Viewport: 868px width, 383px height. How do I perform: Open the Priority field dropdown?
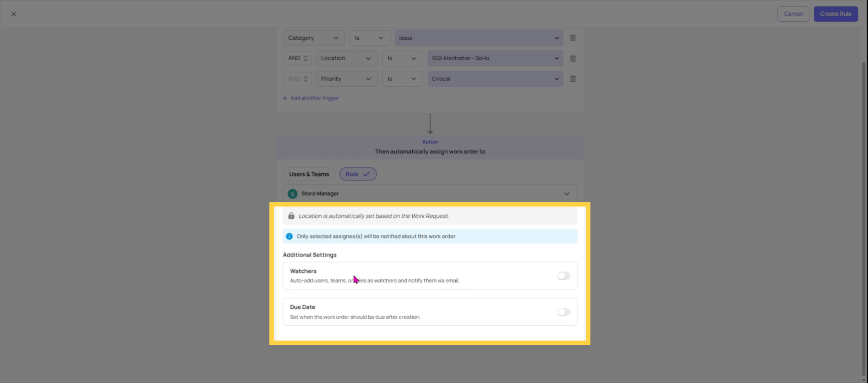347,79
